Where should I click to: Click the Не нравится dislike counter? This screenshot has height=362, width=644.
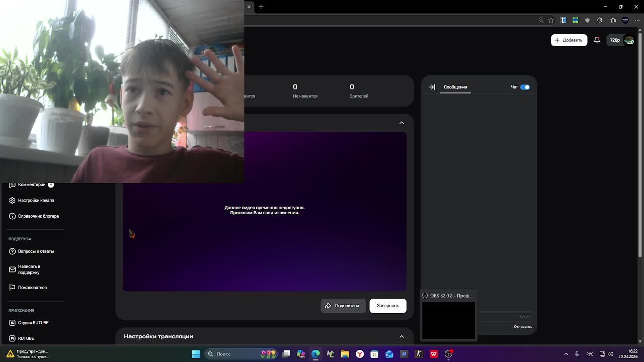[x=305, y=90]
